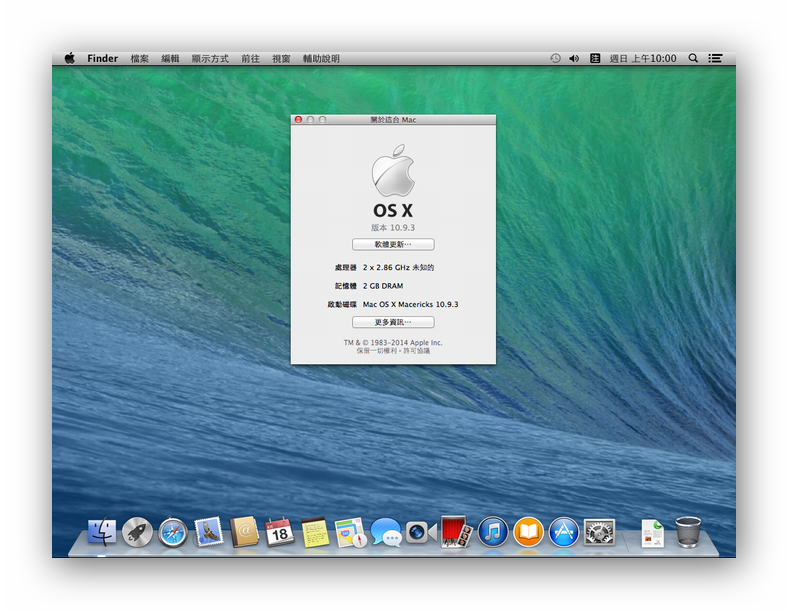Viewport: 788px width, 610px height.
Task: Open System Preferences gear in Dock
Action: click(599, 532)
